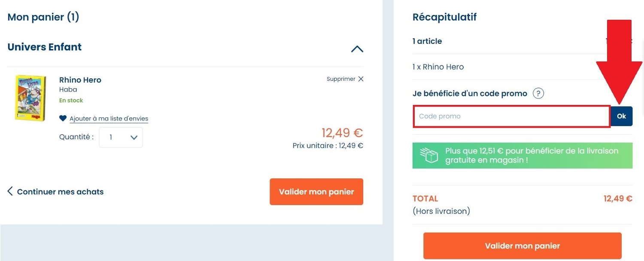Image resolution: width=644 pixels, height=261 pixels.
Task: Click the free shipping green banner
Action: pyautogui.click(x=522, y=155)
